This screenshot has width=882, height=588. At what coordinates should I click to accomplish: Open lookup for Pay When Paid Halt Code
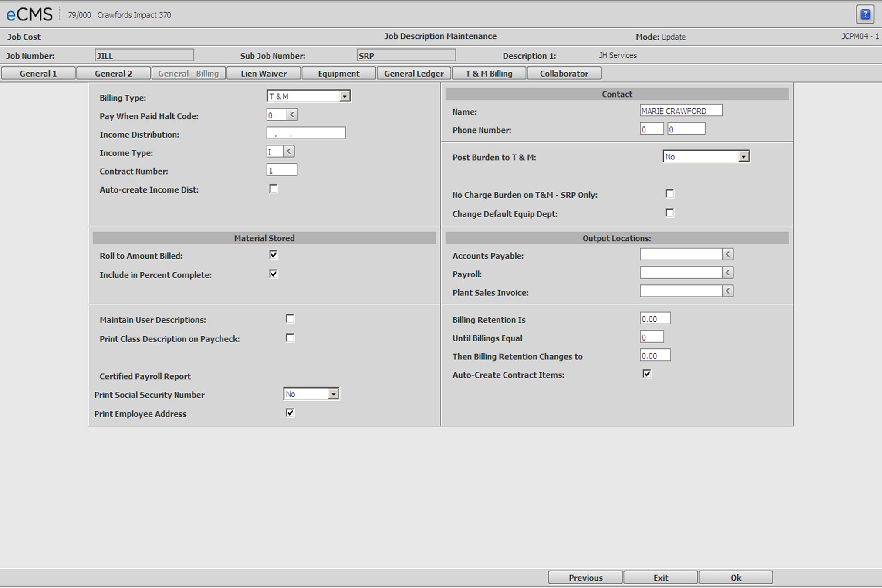pos(292,115)
